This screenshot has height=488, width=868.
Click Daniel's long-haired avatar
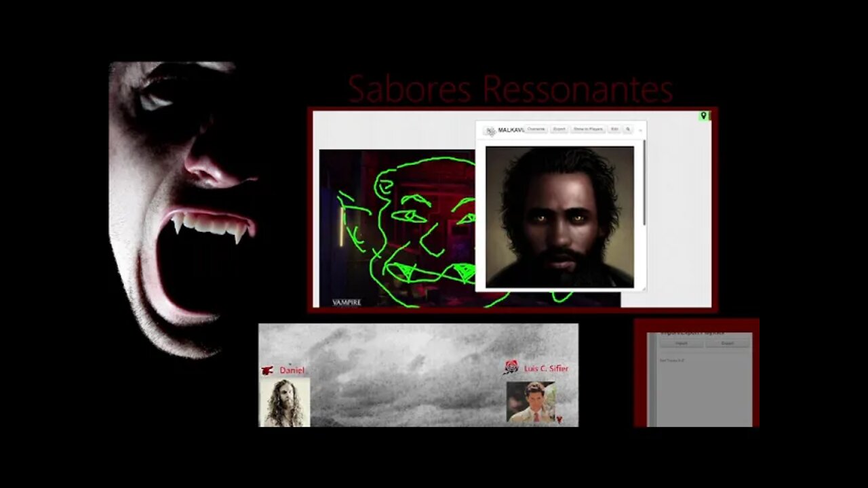coord(284,402)
